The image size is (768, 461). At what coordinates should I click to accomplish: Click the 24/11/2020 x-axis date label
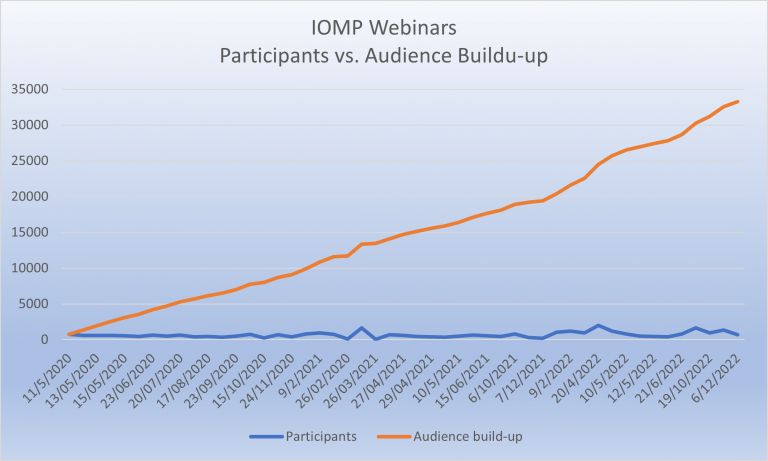[271, 376]
